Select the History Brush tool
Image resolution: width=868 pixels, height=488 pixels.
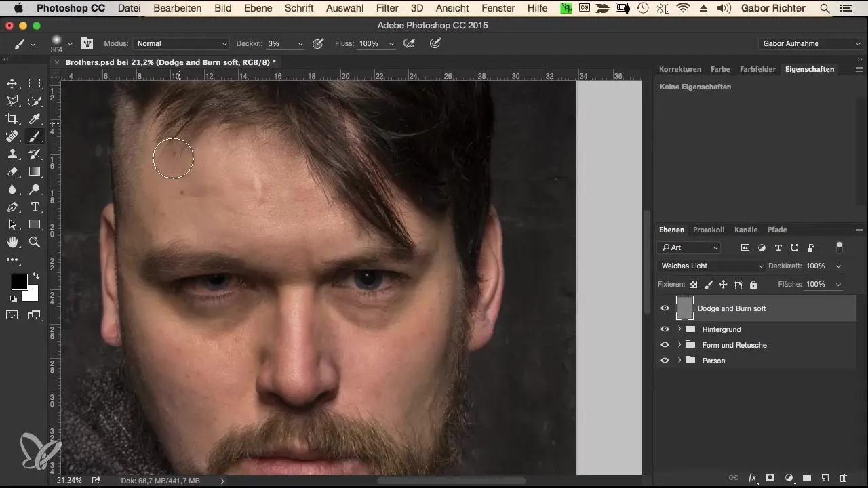click(35, 154)
